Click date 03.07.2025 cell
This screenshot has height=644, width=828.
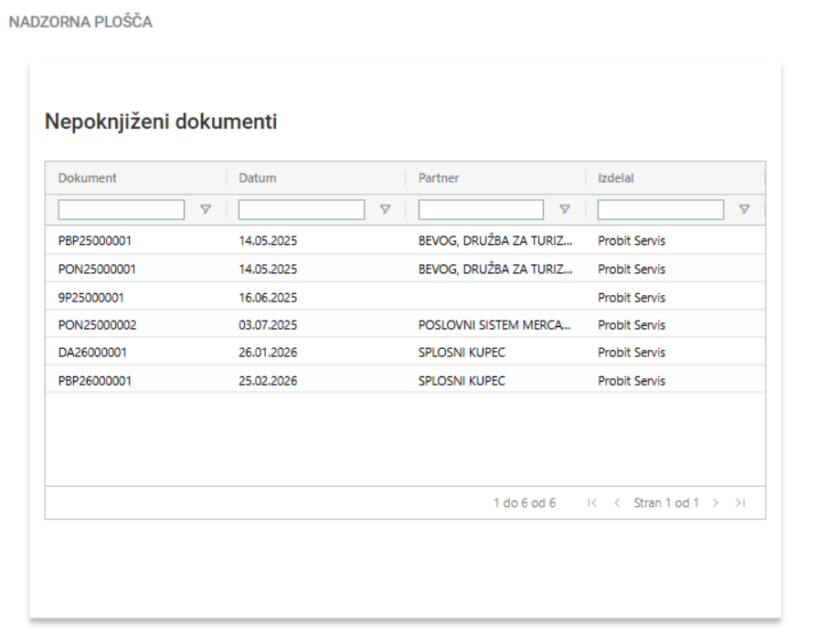(x=268, y=325)
